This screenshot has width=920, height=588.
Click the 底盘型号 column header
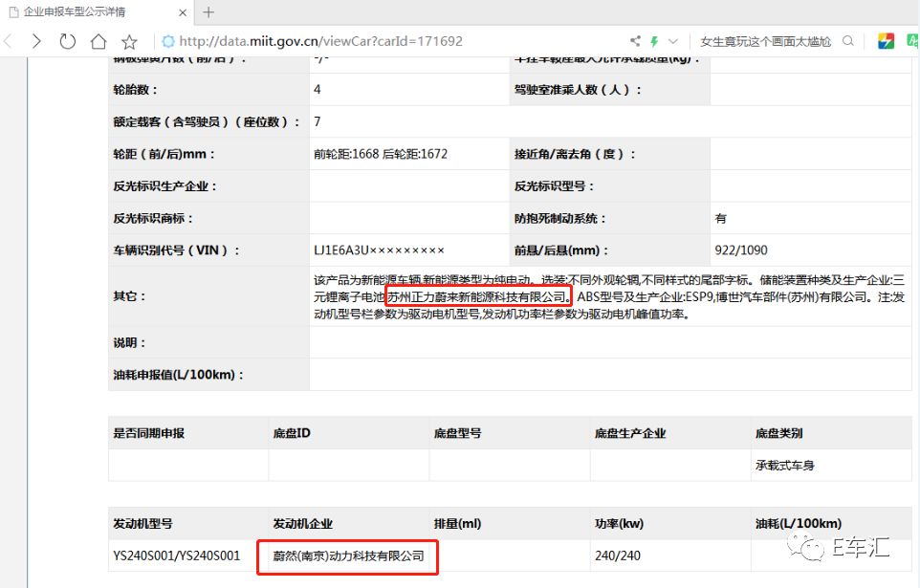click(x=458, y=434)
